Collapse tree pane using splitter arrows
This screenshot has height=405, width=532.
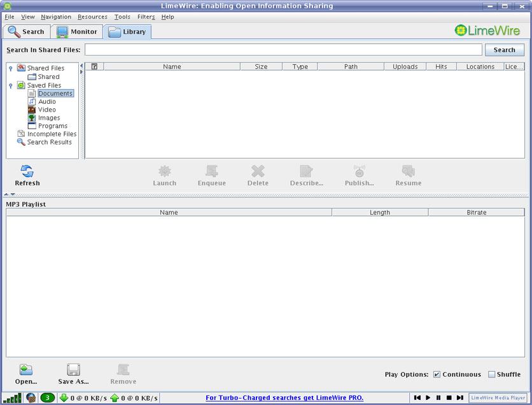81,66
